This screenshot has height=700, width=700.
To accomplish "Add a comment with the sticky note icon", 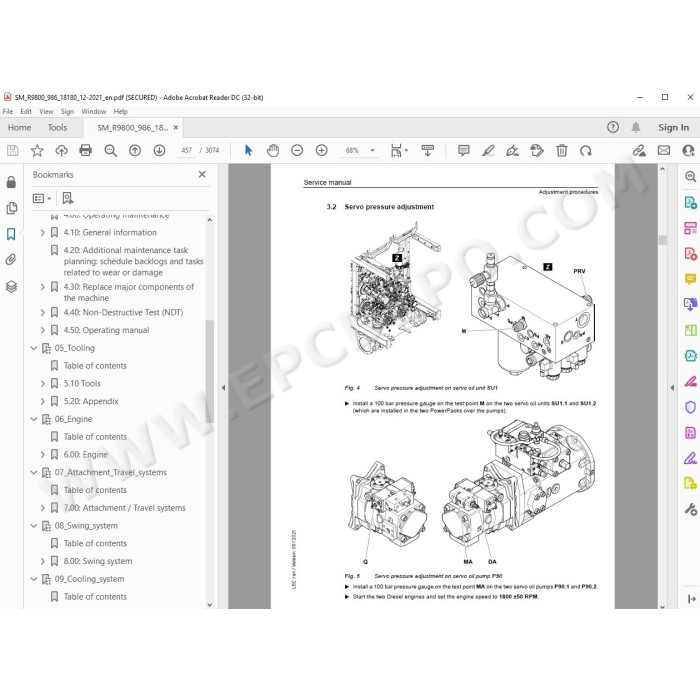I will (463, 150).
